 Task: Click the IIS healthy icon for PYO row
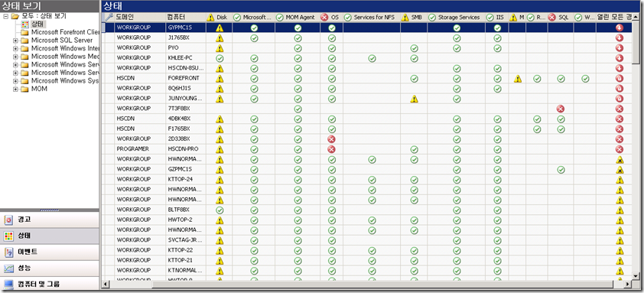click(497, 48)
